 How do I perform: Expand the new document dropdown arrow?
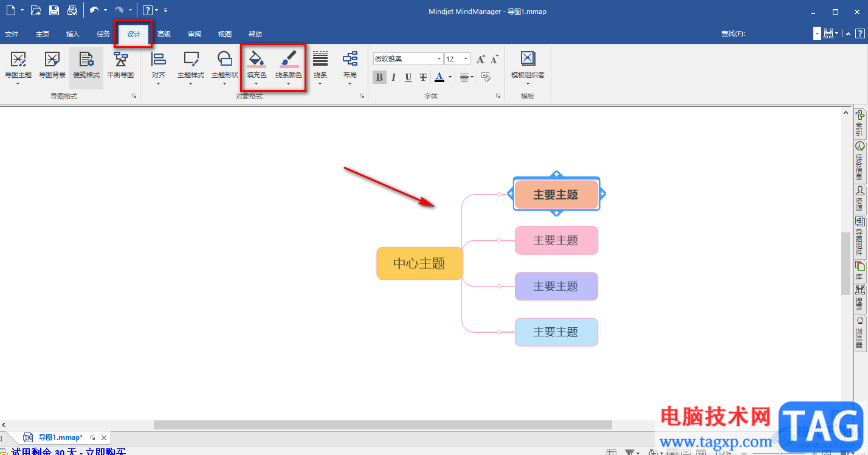click(x=22, y=10)
